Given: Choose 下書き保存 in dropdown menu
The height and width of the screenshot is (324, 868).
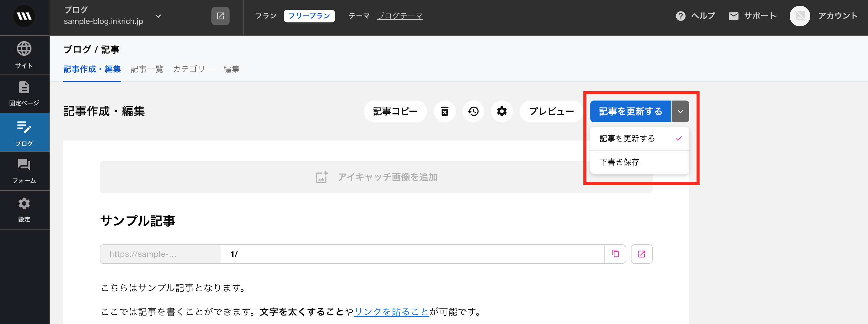Looking at the screenshot, I should [640, 162].
